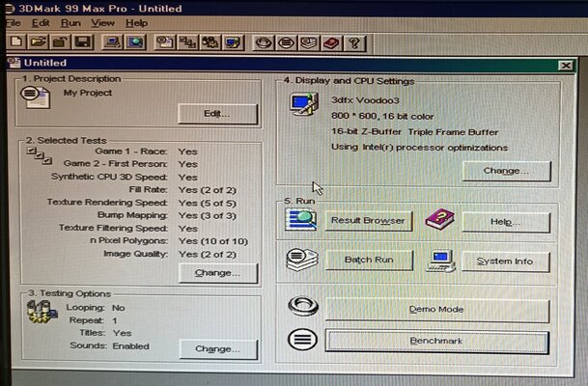
Task: Start the test with the Benchmark button
Action: 437,342
